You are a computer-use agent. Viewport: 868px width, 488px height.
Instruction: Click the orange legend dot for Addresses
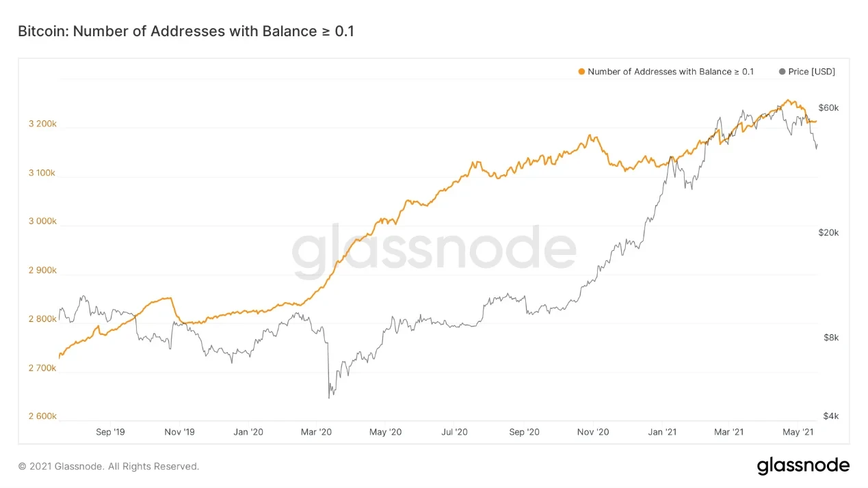point(581,72)
